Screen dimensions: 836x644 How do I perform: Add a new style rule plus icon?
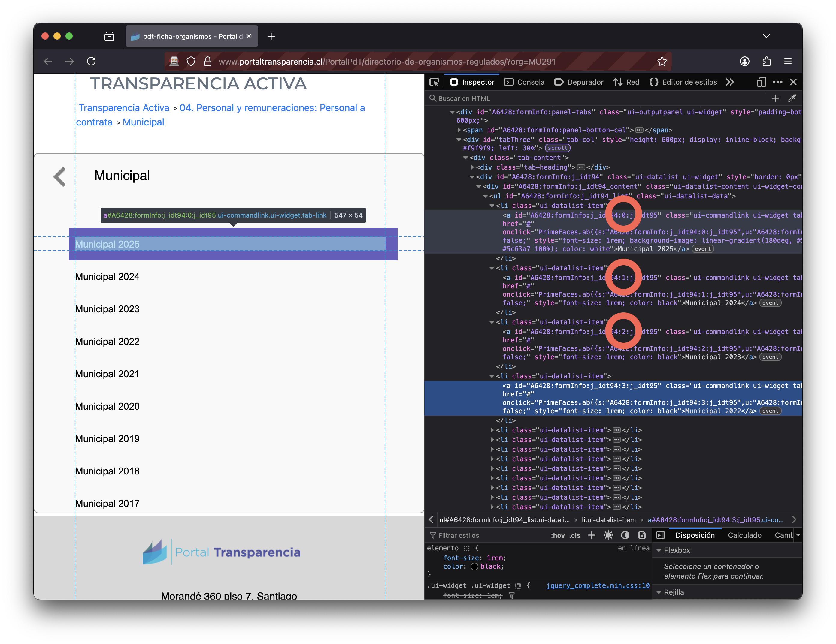[x=591, y=535]
